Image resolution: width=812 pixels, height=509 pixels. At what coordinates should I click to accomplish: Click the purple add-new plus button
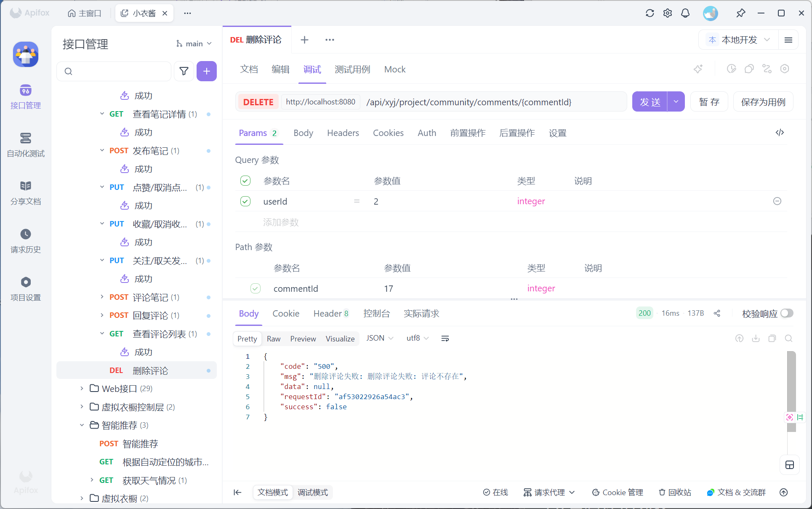[206, 71]
